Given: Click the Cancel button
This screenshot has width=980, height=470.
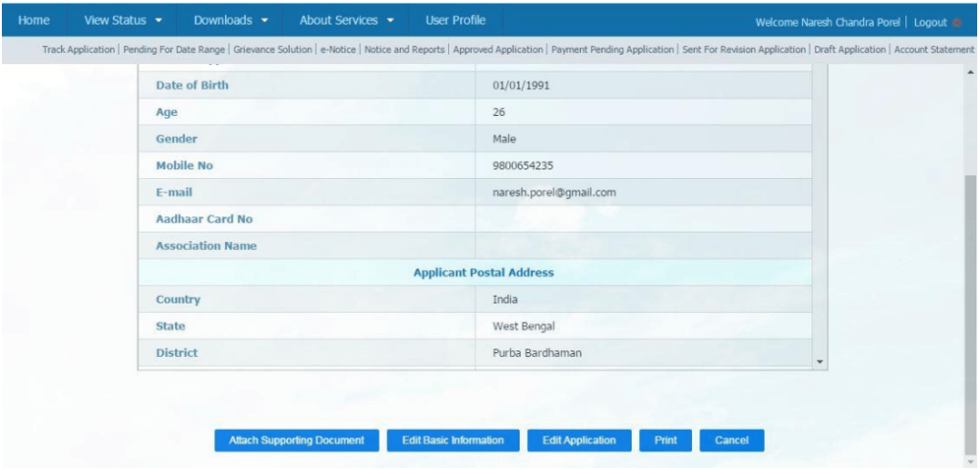Looking at the screenshot, I should 732,440.
